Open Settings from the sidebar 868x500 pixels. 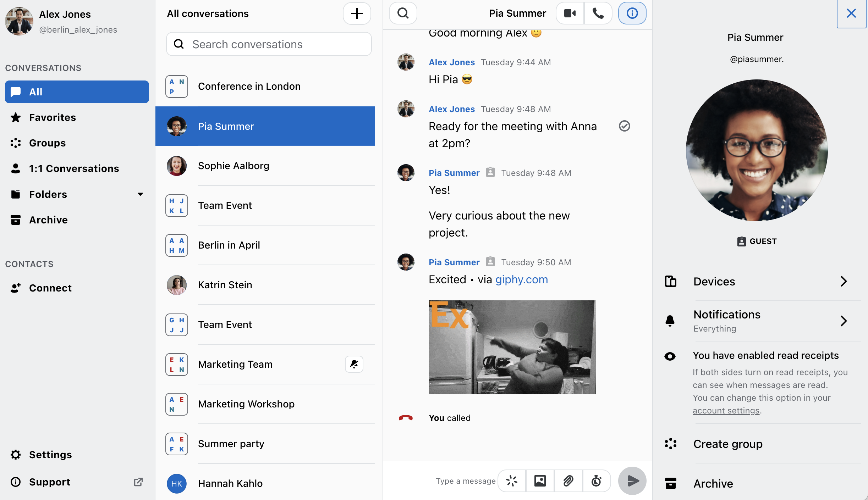[x=77, y=455]
